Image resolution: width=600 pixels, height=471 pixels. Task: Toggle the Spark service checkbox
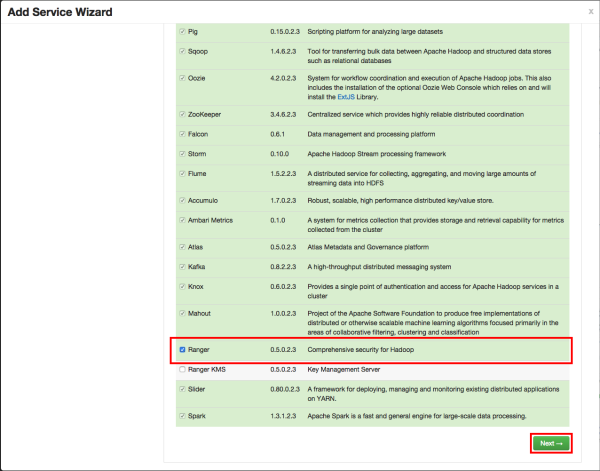182,416
